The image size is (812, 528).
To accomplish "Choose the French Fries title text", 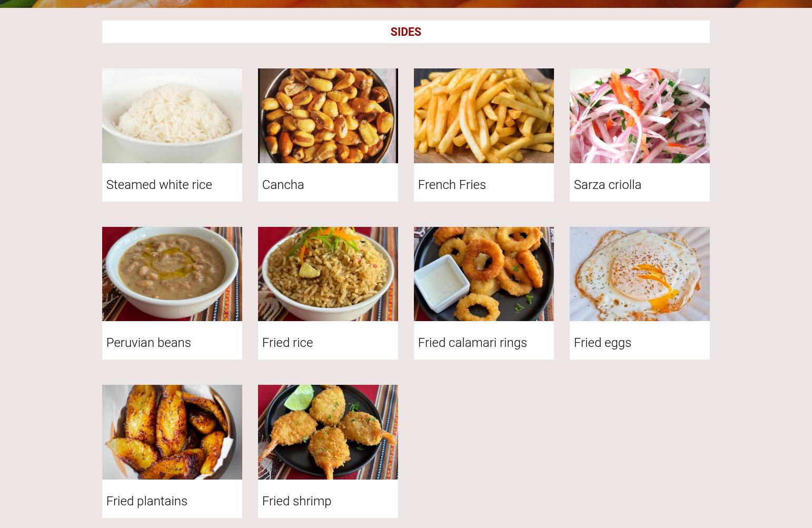I will pyautogui.click(x=452, y=185).
